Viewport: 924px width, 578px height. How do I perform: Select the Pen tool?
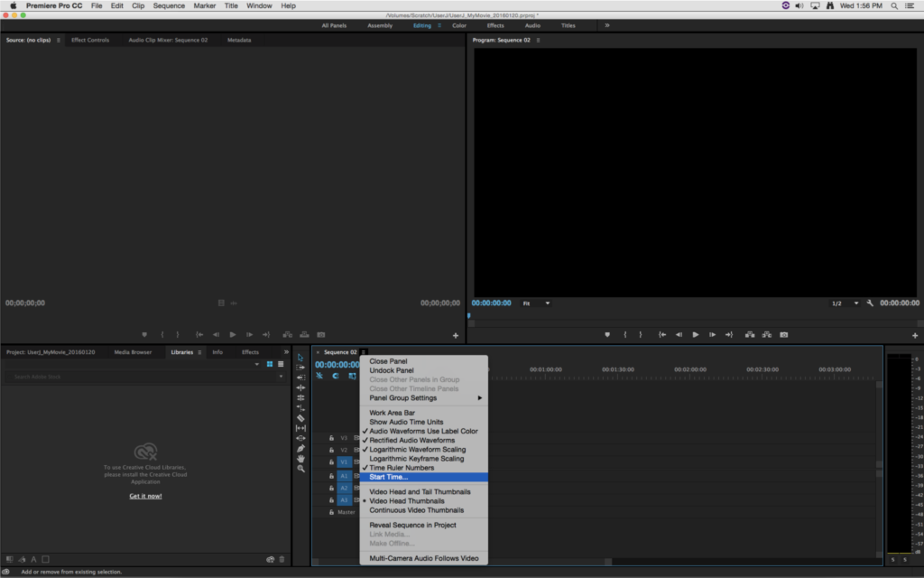click(x=300, y=448)
